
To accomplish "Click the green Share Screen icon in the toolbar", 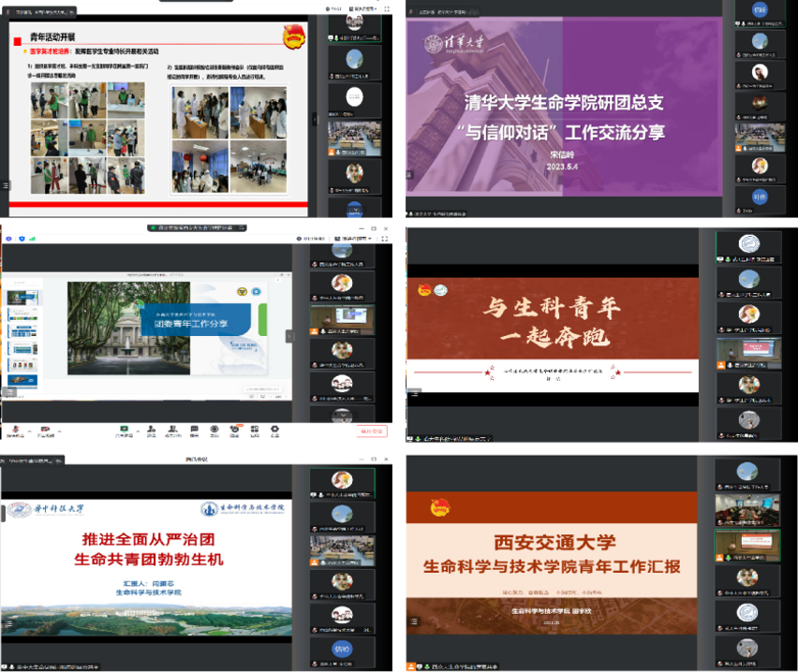I will pos(123,429).
